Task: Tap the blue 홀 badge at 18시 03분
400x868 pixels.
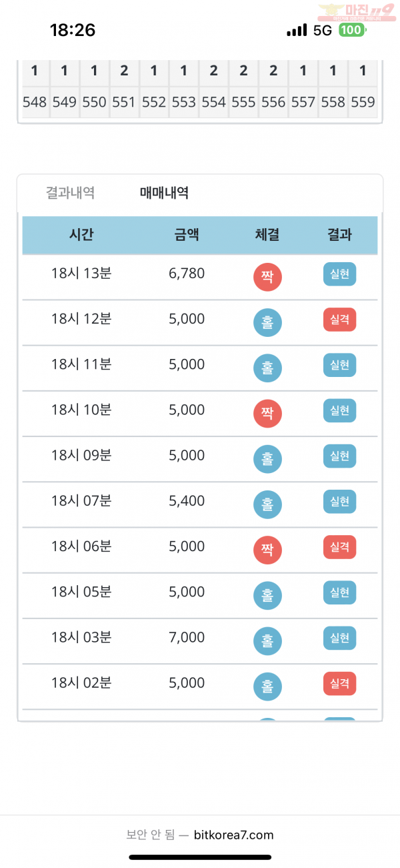Action: click(x=267, y=640)
